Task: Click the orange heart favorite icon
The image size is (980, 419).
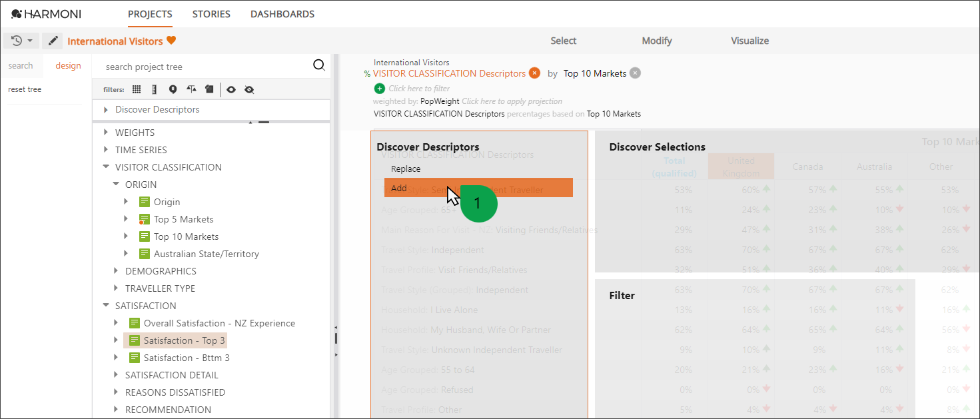Action: click(x=171, y=41)
